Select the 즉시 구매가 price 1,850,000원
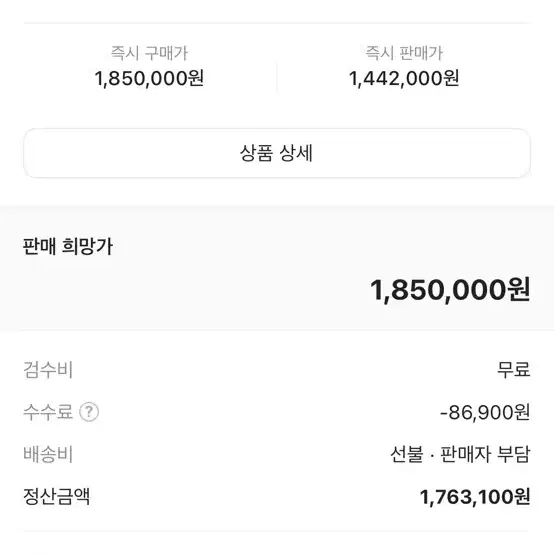 149,78
